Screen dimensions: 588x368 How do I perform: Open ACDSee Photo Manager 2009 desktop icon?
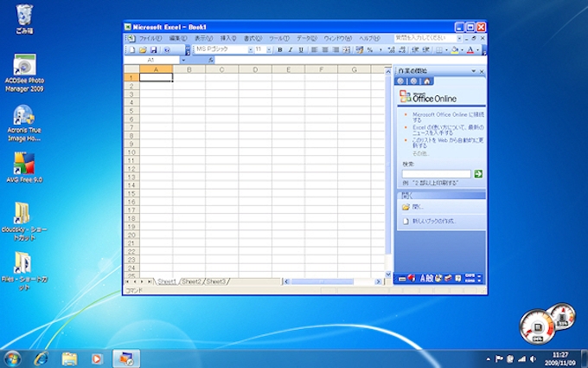tap(24, 68)
